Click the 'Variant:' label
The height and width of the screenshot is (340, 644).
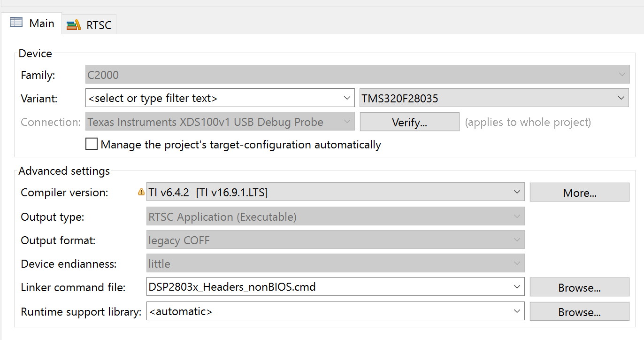[39, 99]
